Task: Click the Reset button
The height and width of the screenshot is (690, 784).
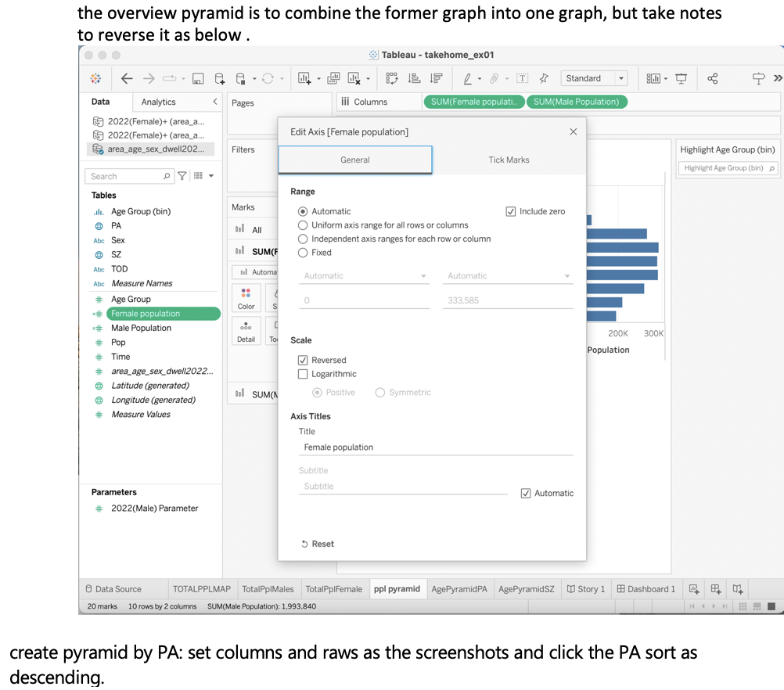Action: click(318, 544)
